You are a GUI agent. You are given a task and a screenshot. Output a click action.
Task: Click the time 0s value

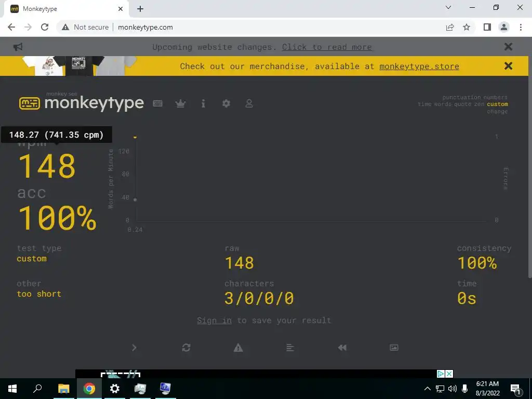coord(467,298)
